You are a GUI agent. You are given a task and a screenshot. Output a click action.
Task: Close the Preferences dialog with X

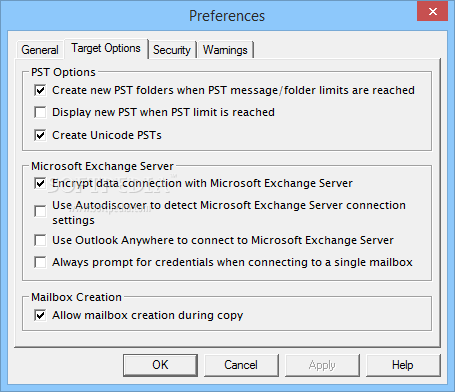point(432,11)
